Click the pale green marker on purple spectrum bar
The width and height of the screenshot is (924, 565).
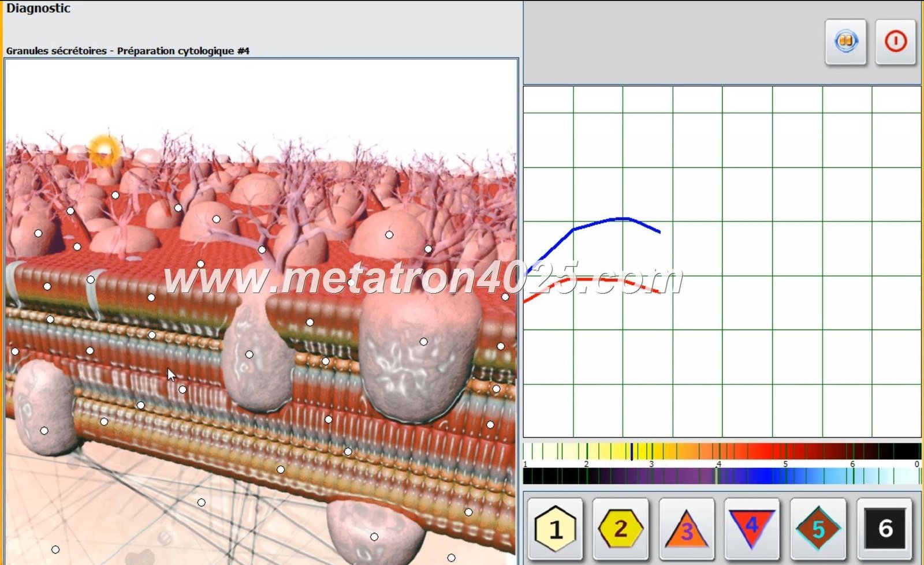[x=717, y=476]
